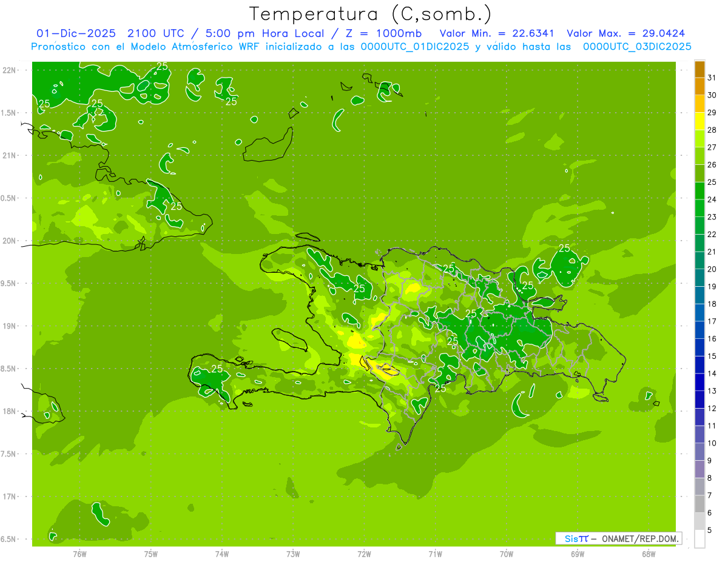Click color bar label '29'
The width and height of the screenshot is (728, 562).
coord(712,112)
